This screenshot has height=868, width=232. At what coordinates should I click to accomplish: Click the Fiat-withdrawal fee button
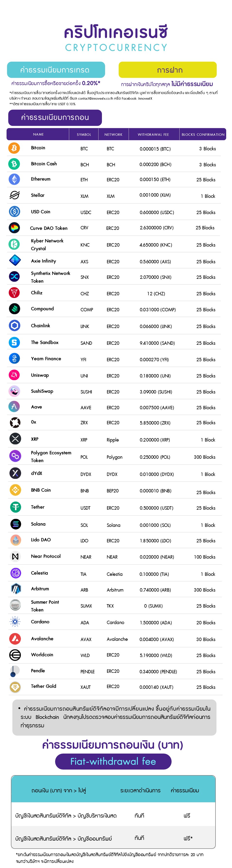(113, 762)
